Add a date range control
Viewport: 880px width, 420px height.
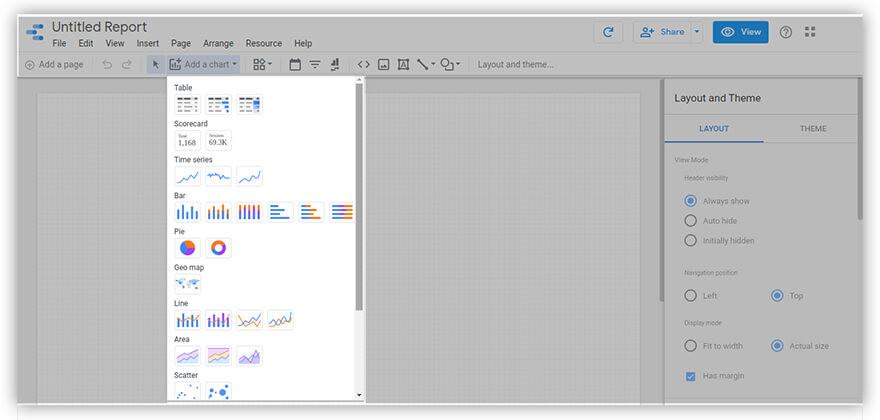(x=295, y=65)
